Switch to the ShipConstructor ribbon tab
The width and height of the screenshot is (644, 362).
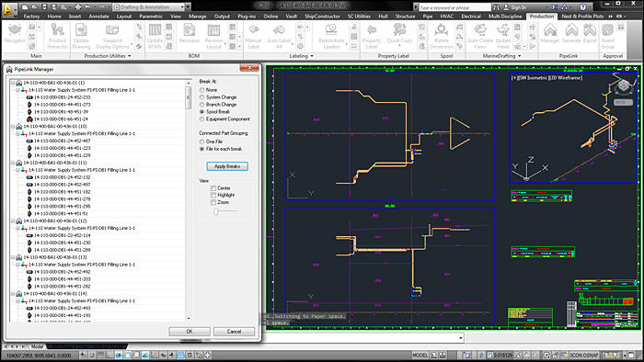[322, 17]
